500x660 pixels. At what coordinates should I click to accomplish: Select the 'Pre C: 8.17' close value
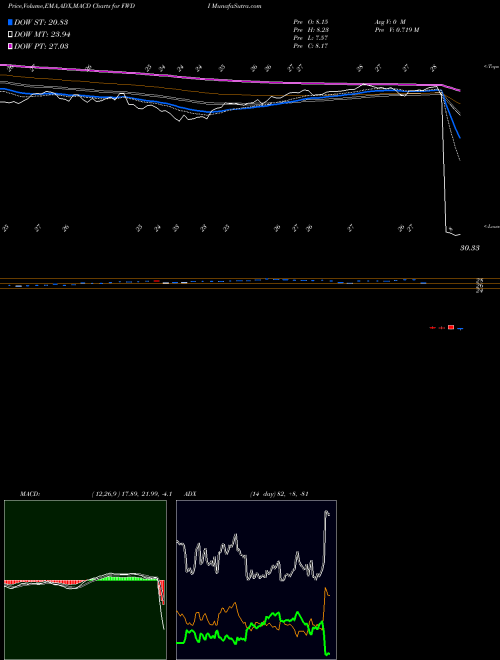pos(311,46)
